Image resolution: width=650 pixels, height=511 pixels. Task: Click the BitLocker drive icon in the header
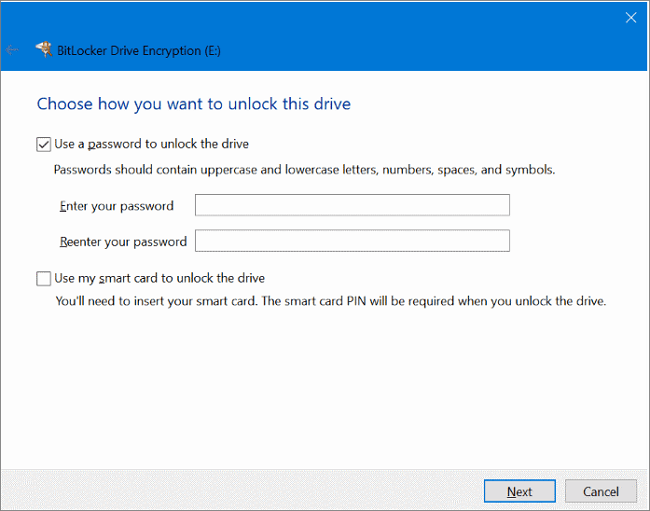click(x=43, y=48)
